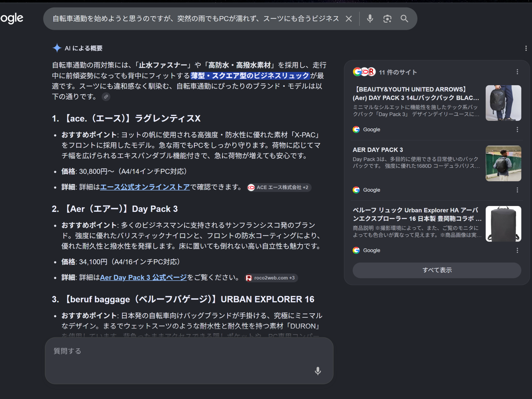The height and width of the screenshot is (399, 532).
Task: Open roco2web.com +3 source chip
Action: click(x=271, y=278)
